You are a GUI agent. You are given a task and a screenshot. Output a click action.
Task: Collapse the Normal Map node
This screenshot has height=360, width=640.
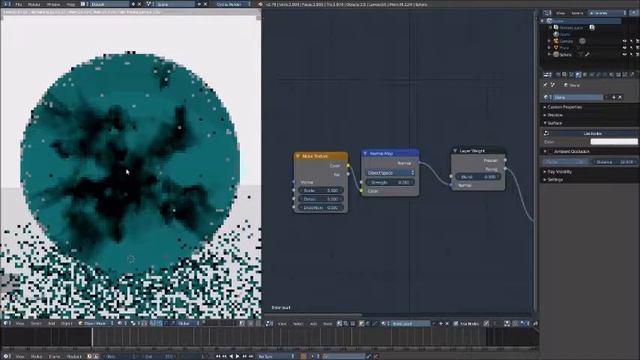pyautogui.click(x=365, y=153)
